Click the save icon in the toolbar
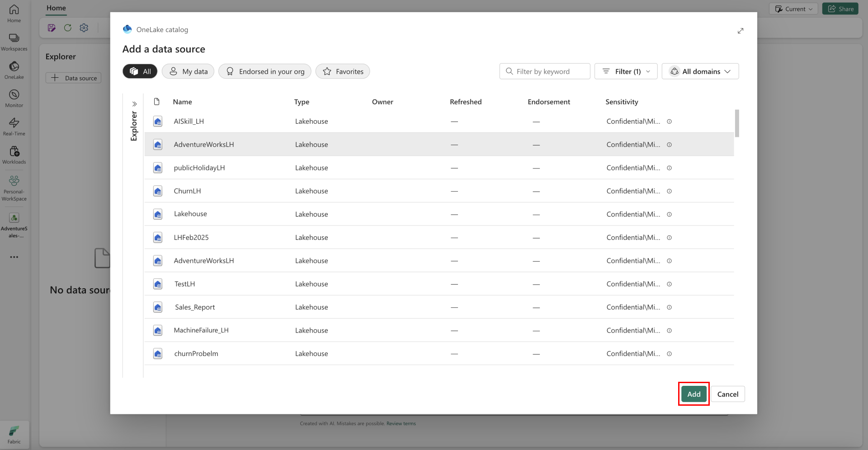This screenshot has width=868, height=450. (x=52, y=28)
